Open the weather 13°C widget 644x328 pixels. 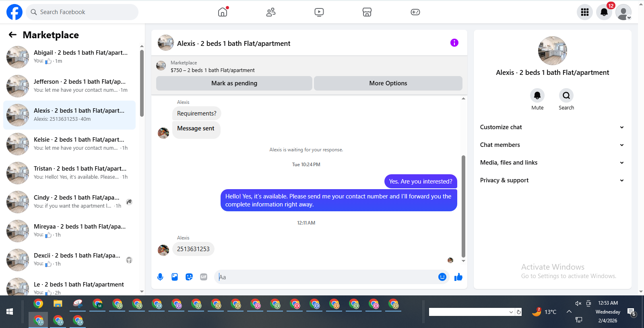click(544, 312)
